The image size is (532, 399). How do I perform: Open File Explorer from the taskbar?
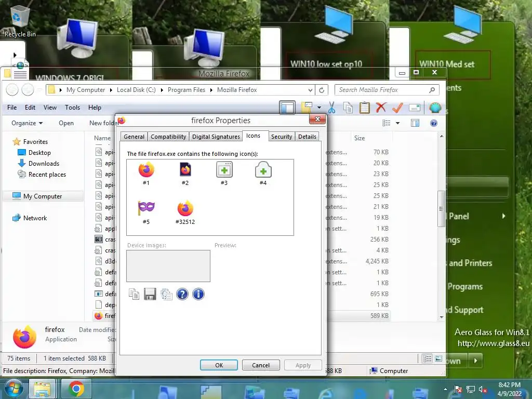[42, 389]
